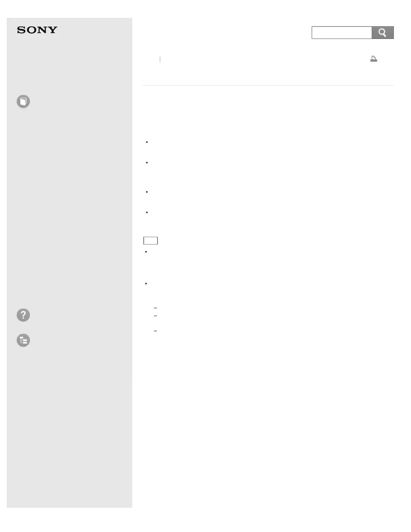Click the print page icon

point(374,59)
